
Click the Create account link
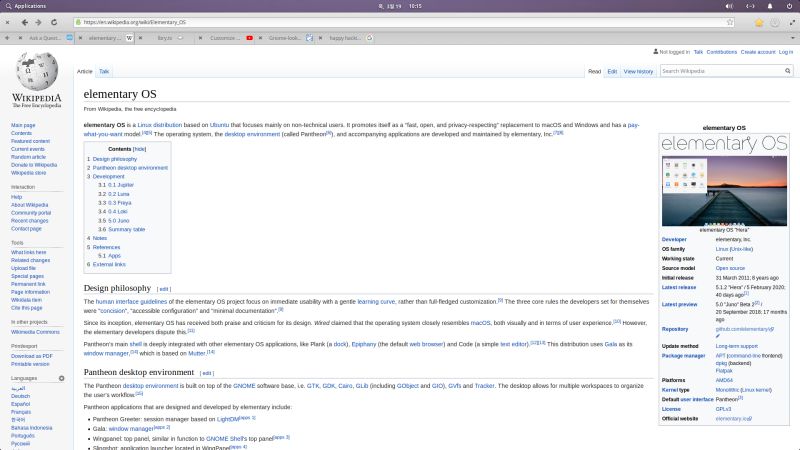click(758, 52)
